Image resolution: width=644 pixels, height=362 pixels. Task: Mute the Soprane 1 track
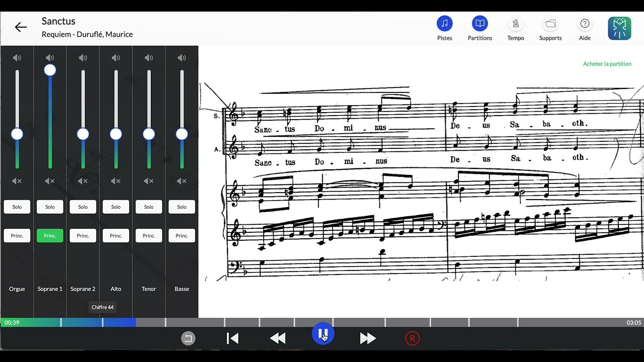50,181
